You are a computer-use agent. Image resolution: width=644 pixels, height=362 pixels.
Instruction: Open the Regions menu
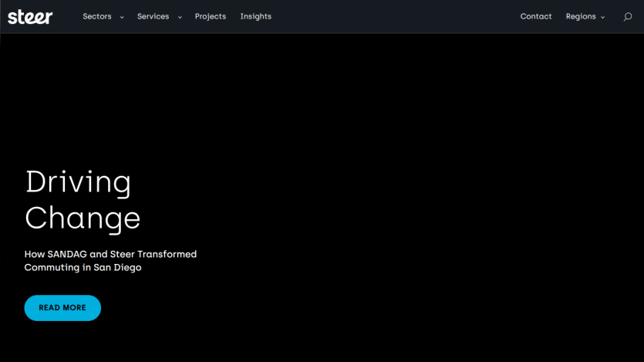581,16
